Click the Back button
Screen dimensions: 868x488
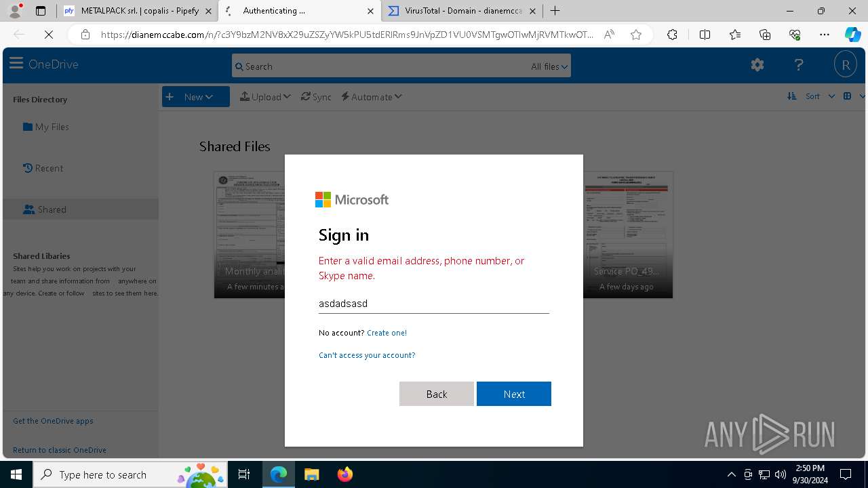pyautogui.click(x=437, y=394)
